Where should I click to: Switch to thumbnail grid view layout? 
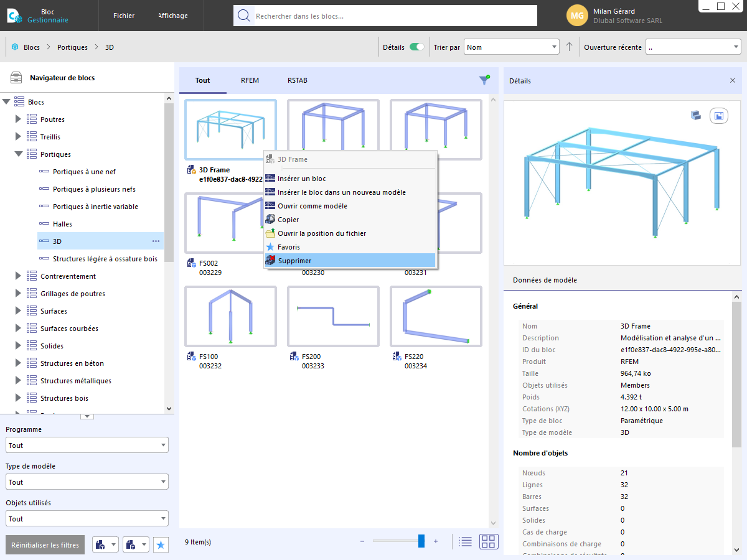point(489,541)
